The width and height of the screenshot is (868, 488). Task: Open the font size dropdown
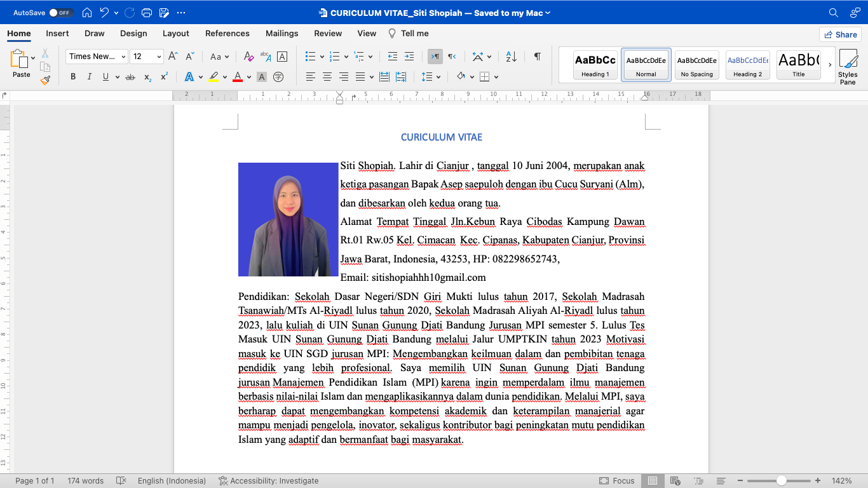tap(159, 57)
